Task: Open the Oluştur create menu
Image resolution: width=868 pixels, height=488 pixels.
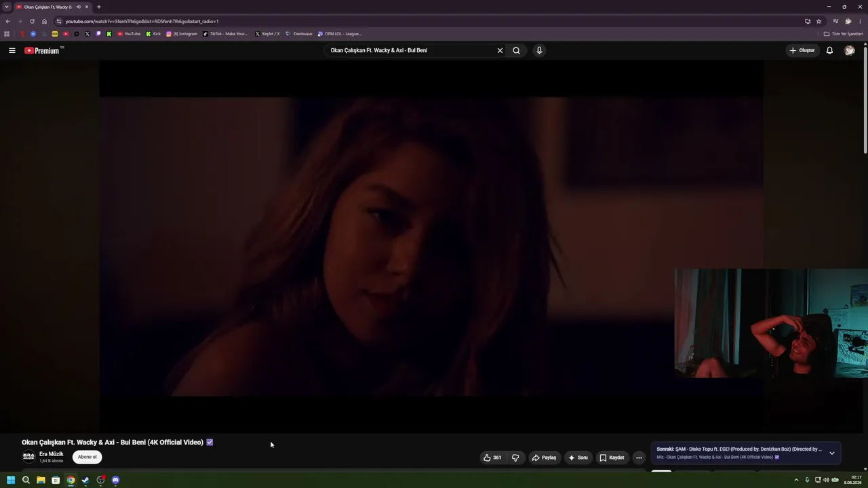Action: [x=802, y=50]
